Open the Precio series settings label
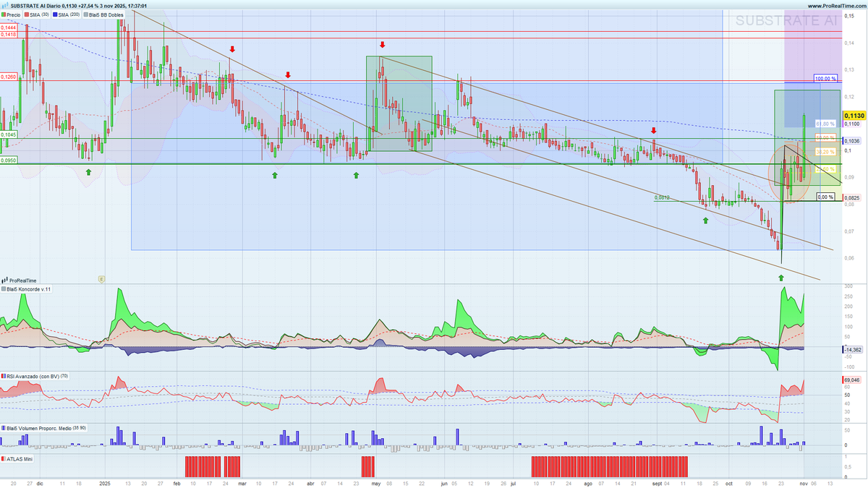The height and width of the screenshot is (488, 868). [11, 14]
